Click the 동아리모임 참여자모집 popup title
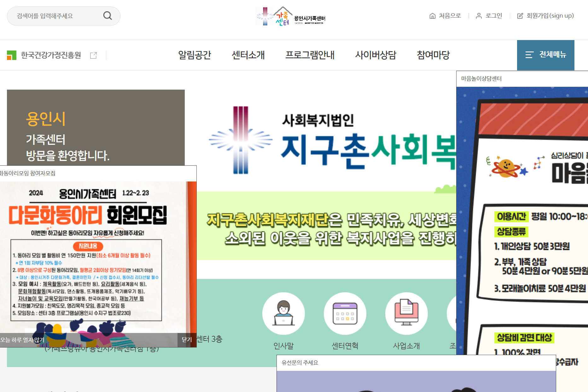The height and width of the screenshot is (392, 588). (x=27, y=173)
